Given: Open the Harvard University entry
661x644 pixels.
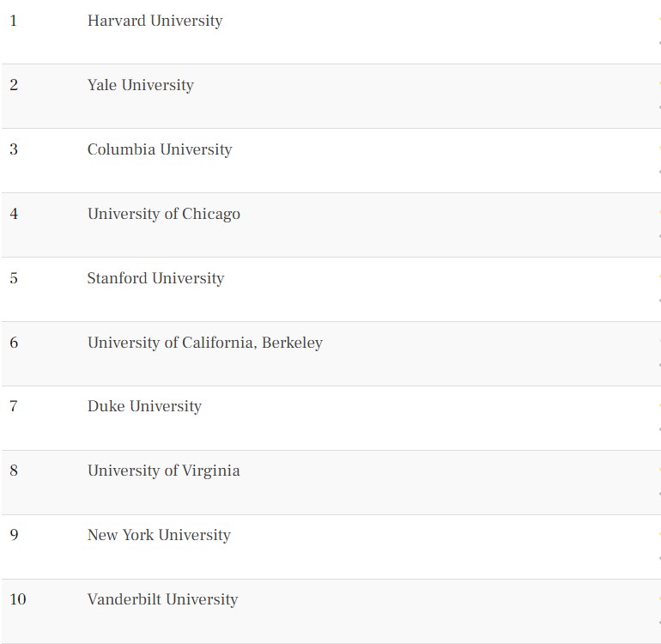Looking at the screenshot, I should pos(155,21).
